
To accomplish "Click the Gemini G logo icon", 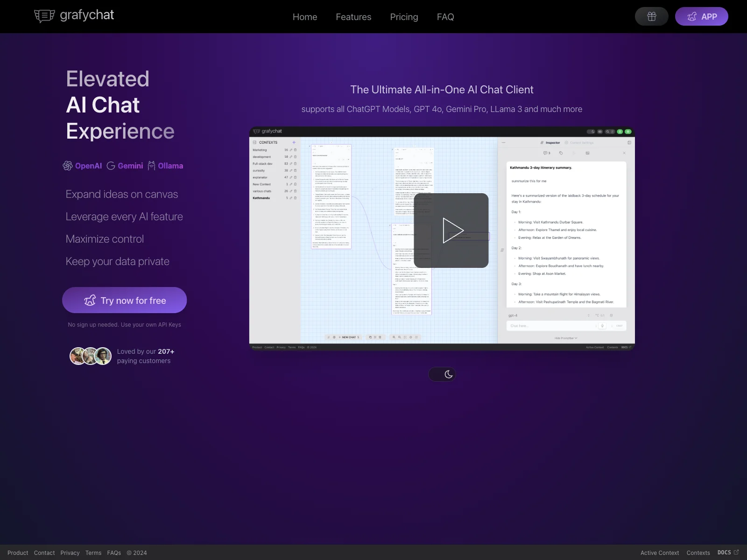I will pos(111,166).
